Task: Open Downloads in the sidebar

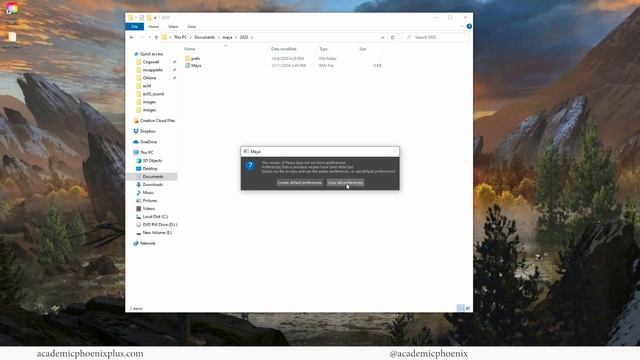Action: pos(153,184)
